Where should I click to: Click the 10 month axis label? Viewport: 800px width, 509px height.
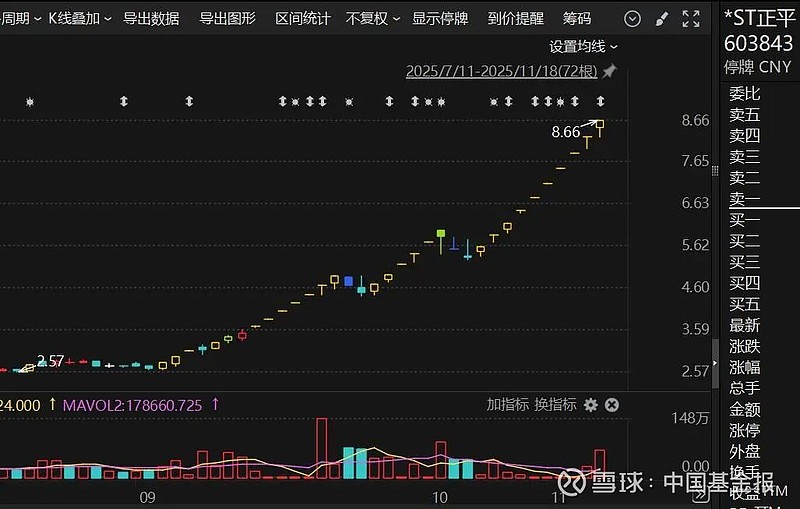pyautogui.click(x=440, y=498)
